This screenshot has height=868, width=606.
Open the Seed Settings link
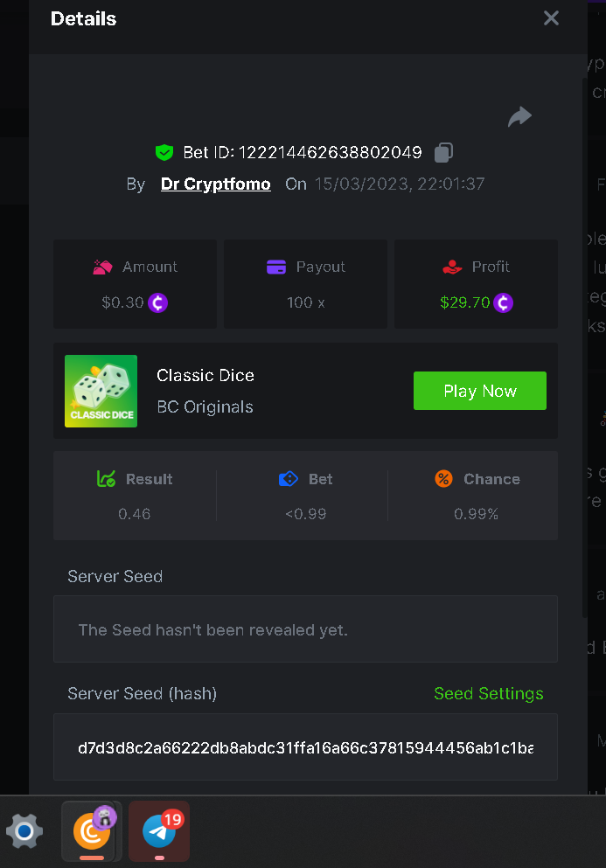[488, 693]
